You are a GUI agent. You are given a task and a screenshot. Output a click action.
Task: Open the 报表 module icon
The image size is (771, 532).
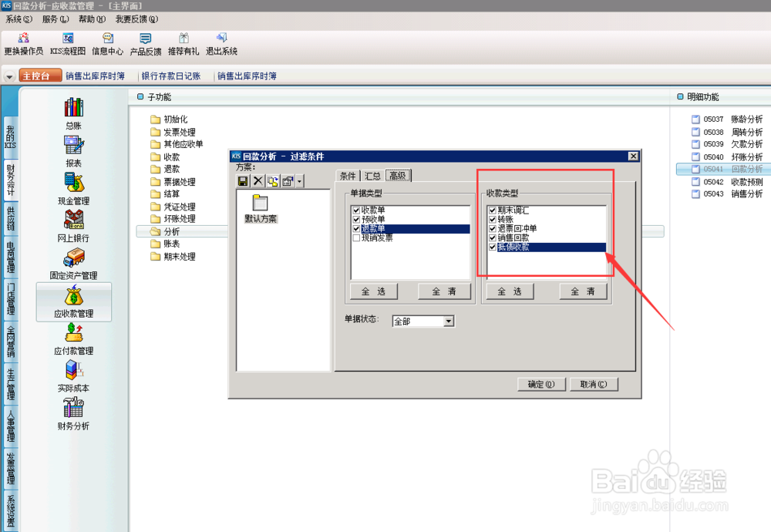(74, 151)
